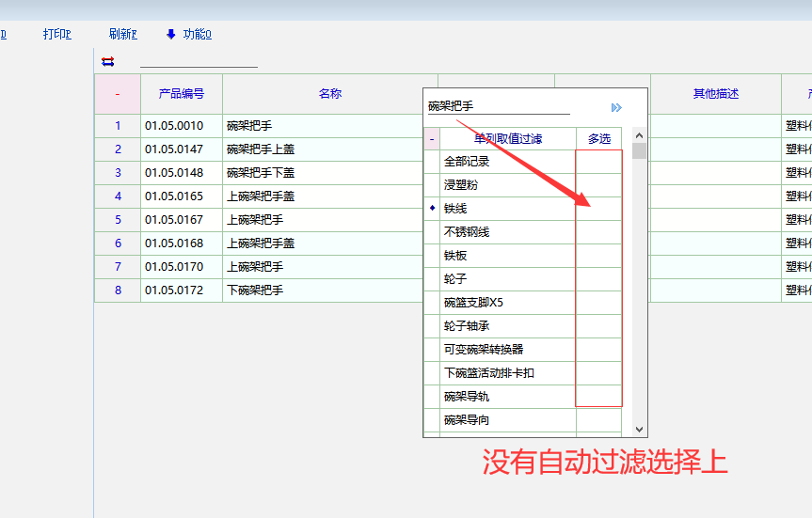Click the filter list scrollbar down arrow
This screenshot has height=518, width=812.
pos(640,429)
